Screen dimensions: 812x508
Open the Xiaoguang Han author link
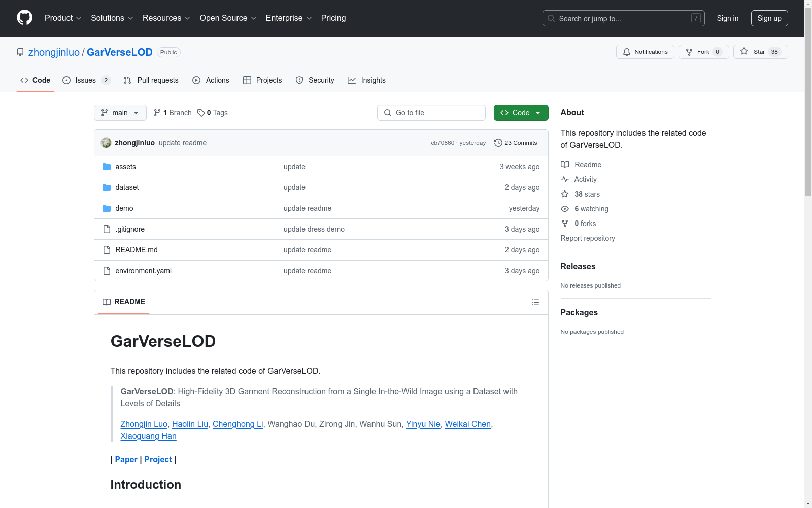point(149,436)
